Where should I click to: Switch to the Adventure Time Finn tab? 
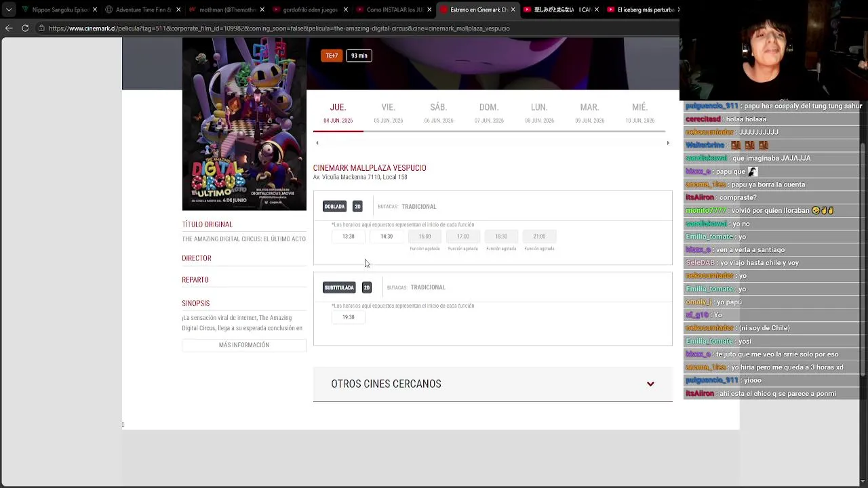142,10
